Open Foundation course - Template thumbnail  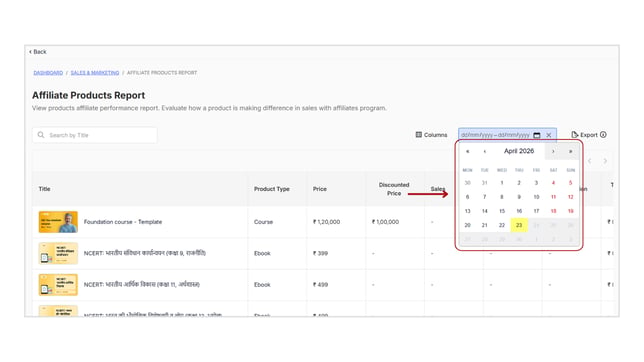tap(58, 222)
